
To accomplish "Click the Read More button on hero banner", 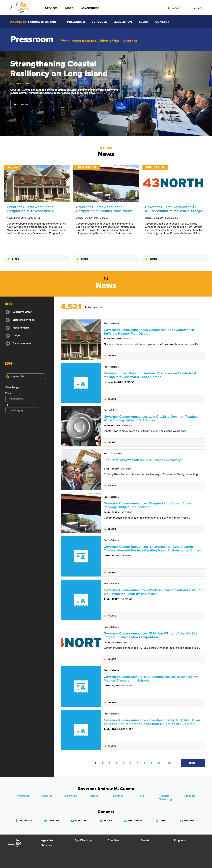I will 21,104.
